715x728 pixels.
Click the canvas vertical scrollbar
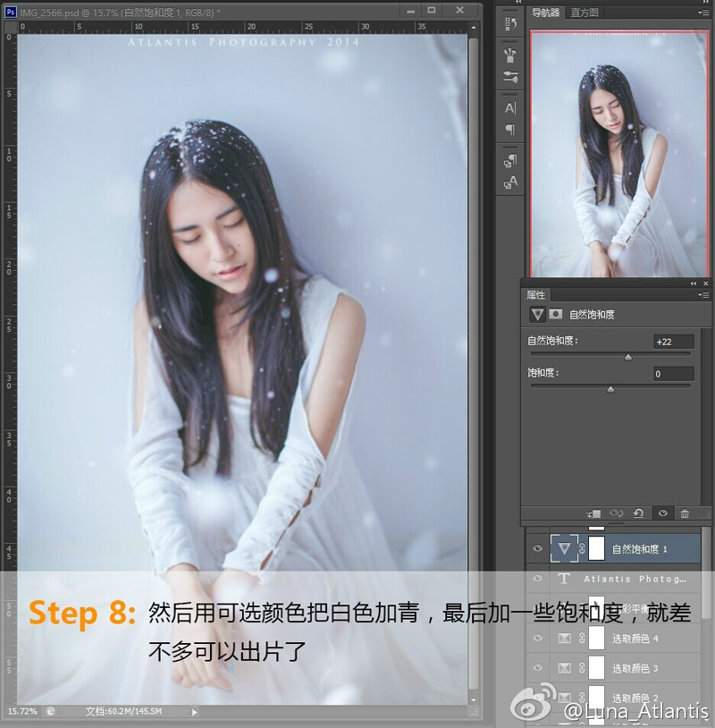coord(474,362)
